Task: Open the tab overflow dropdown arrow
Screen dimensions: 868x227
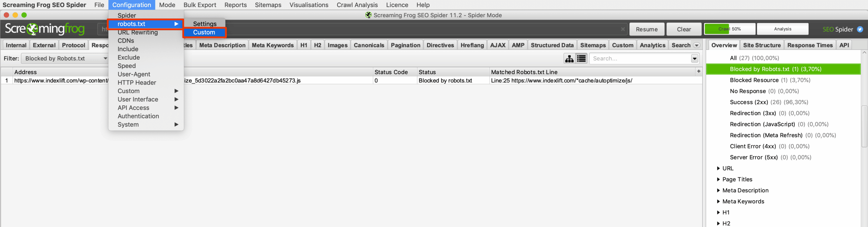Action: [x=697, y=45]
